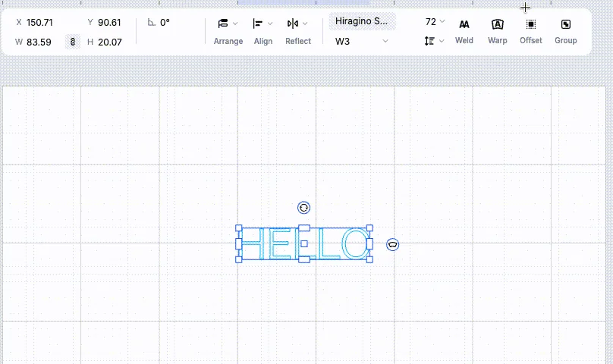Toggle the aspect ratio lock

(73, 42)
